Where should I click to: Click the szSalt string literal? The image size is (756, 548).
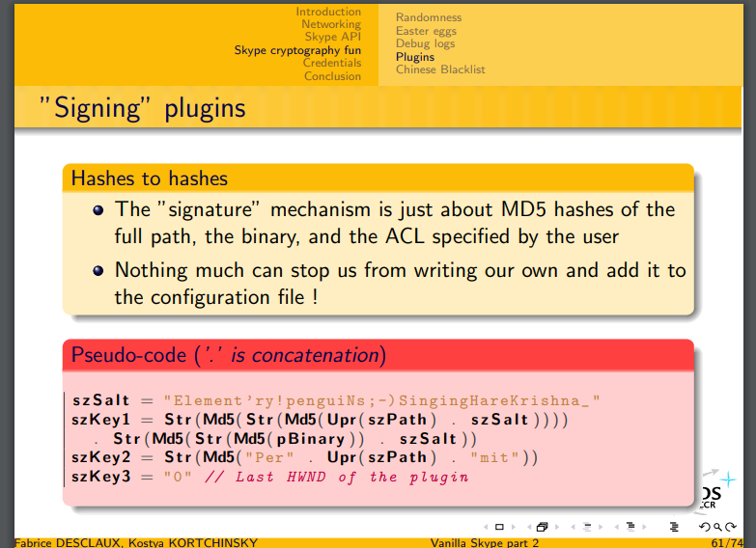pos(381,401)
